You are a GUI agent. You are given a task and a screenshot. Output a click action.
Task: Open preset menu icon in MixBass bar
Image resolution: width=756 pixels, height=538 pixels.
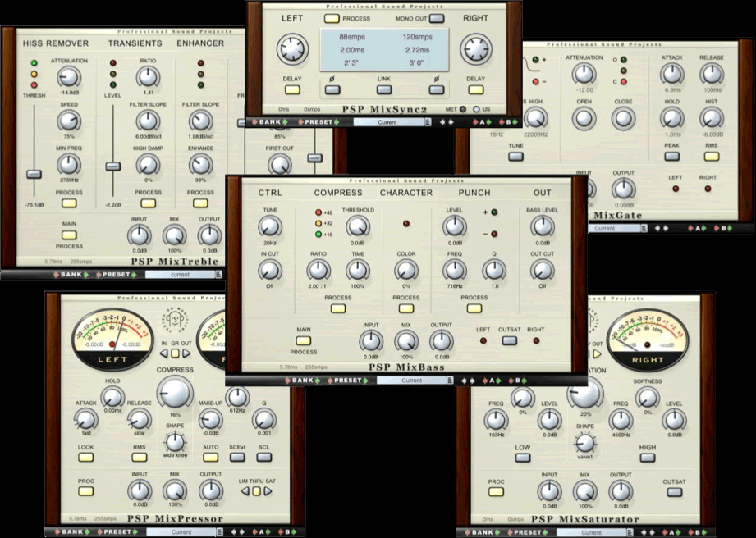pos(451,381)
